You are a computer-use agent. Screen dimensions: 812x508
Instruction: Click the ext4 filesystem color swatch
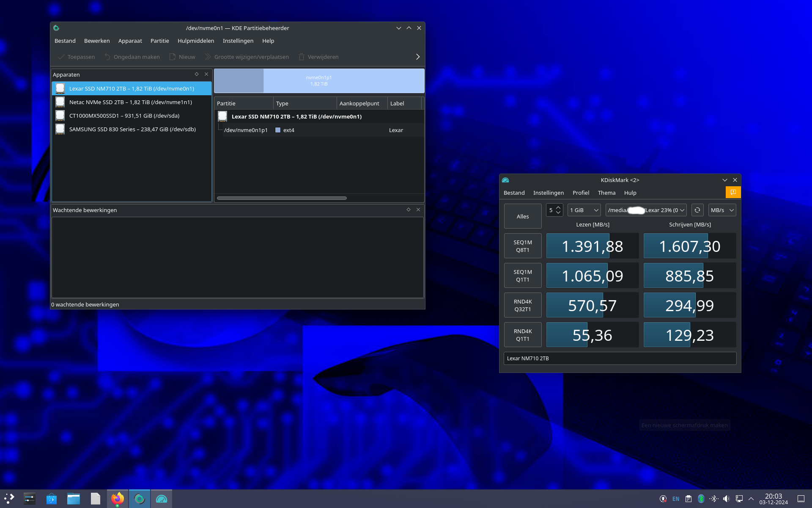coord(278,130)
